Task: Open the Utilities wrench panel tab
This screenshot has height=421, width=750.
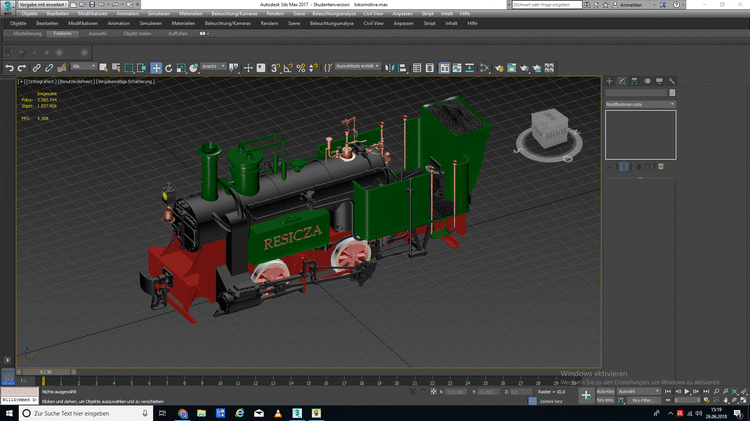Action: [672, 81]
